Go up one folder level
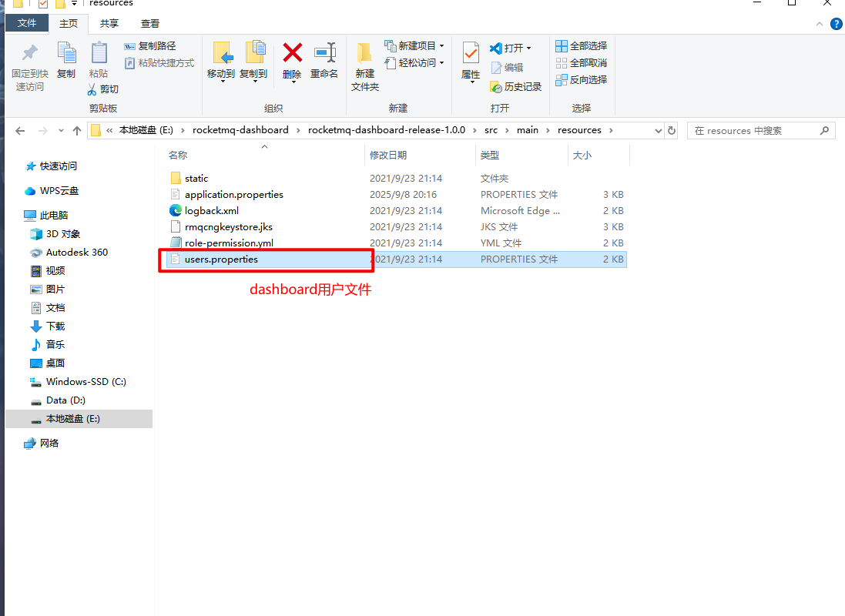This screenshot has width=845, height=616. pos(77,130)
